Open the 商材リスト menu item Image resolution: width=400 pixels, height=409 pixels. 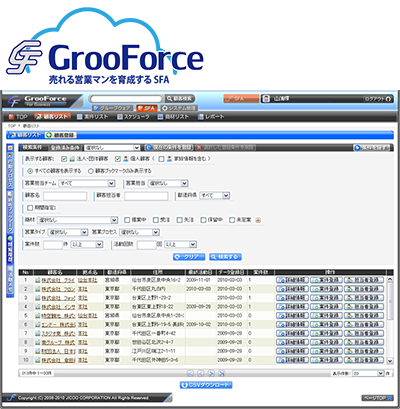(x=173, y=117)
